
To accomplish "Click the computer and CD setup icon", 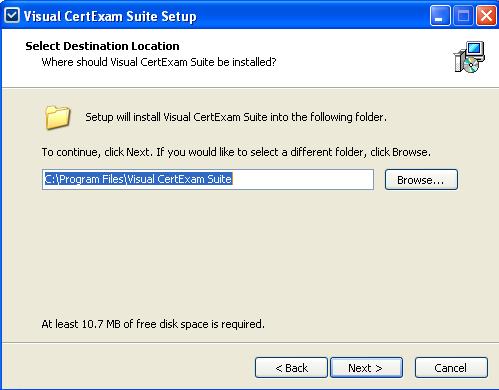I will [x=469, y=57].
